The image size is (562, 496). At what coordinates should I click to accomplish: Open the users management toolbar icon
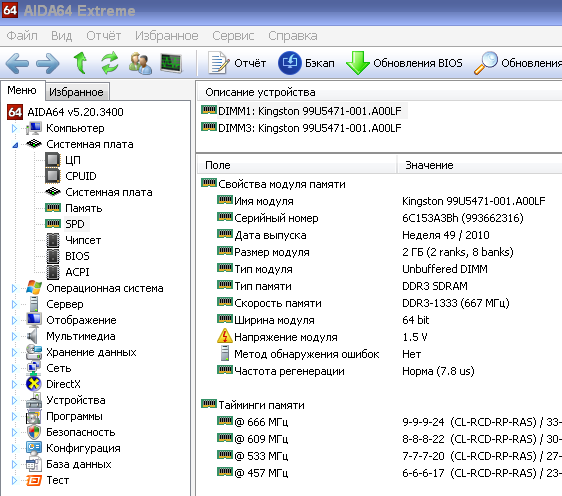point(140,63)
